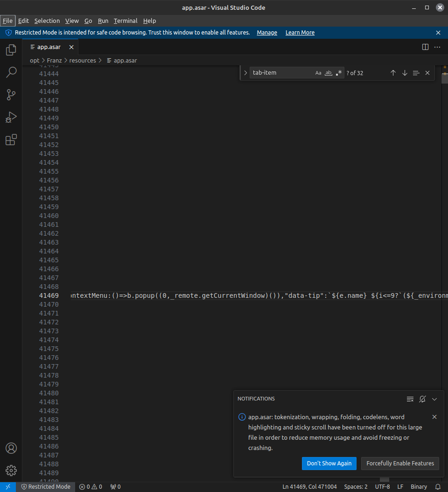
Task: Toggle Use Regular Expression in find
Action: (x=338, y=73)
